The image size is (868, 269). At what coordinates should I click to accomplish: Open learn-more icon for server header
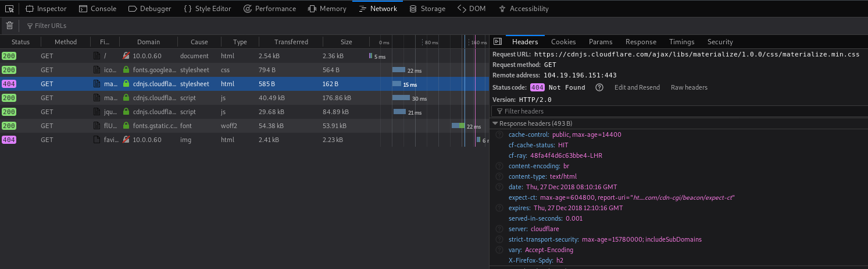point(499,229)
